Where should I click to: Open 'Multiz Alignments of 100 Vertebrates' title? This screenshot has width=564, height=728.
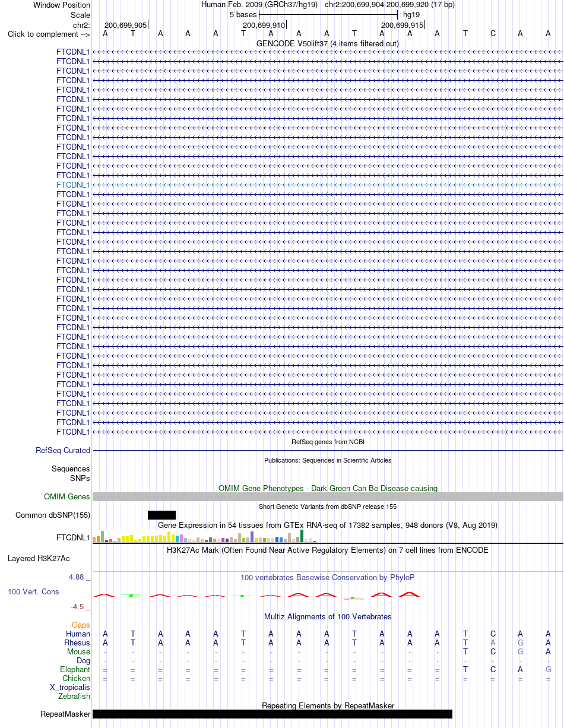[x=328, y=617]
